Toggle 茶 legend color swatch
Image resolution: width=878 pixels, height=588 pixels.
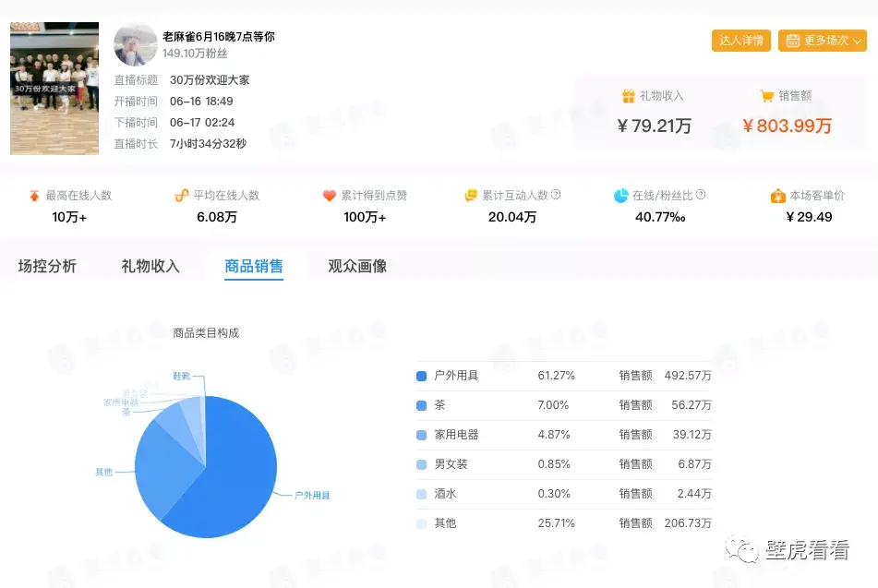422,405
